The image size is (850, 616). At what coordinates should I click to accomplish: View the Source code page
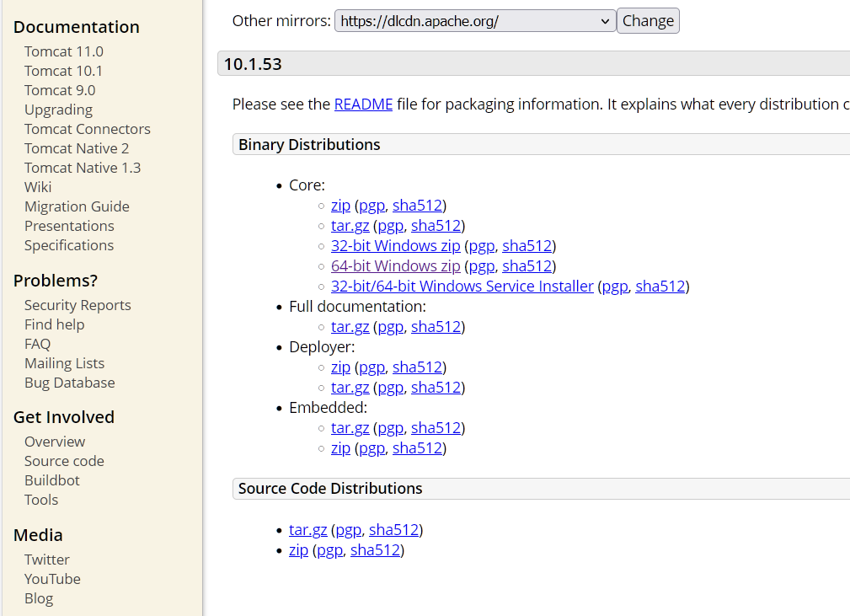(x=64, y=462)
